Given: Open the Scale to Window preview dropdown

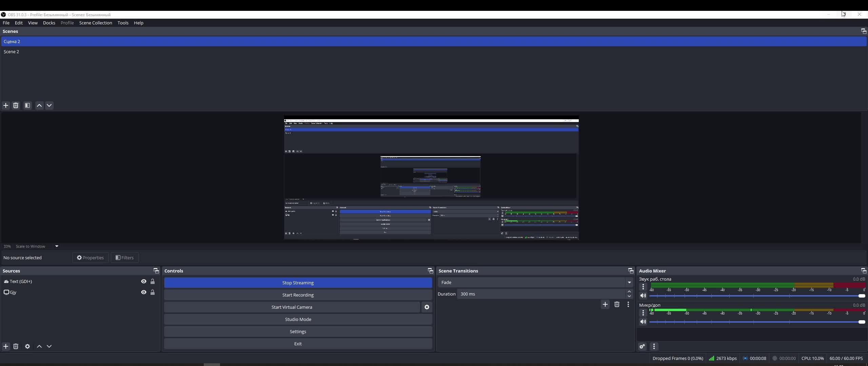Looking at the screenshot, I should tap(57, 246).
